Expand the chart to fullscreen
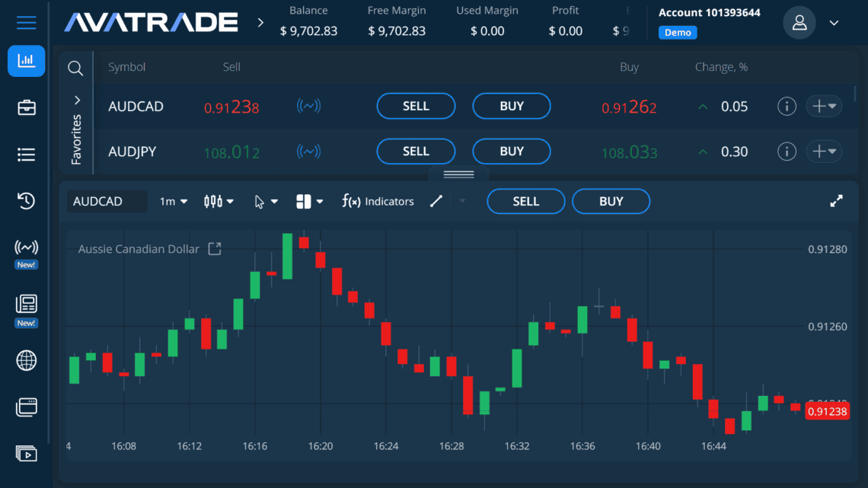Viewport: 868px width, 488px height. point(836,201)
